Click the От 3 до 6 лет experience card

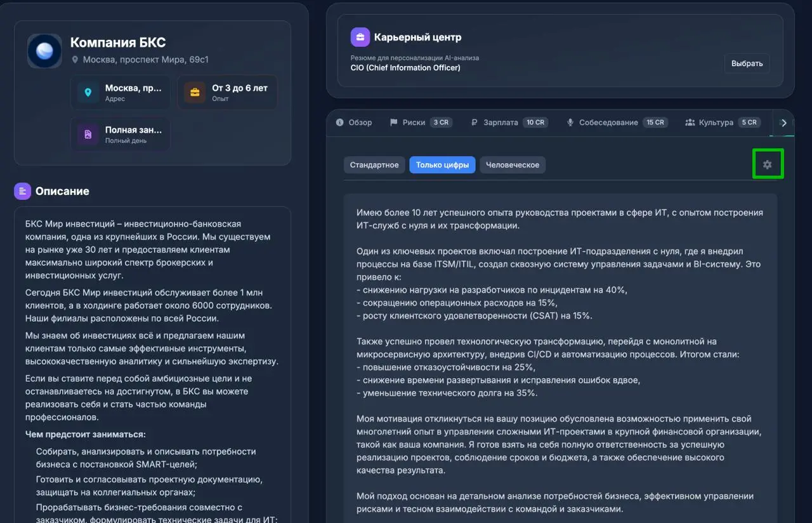(227, 93)
